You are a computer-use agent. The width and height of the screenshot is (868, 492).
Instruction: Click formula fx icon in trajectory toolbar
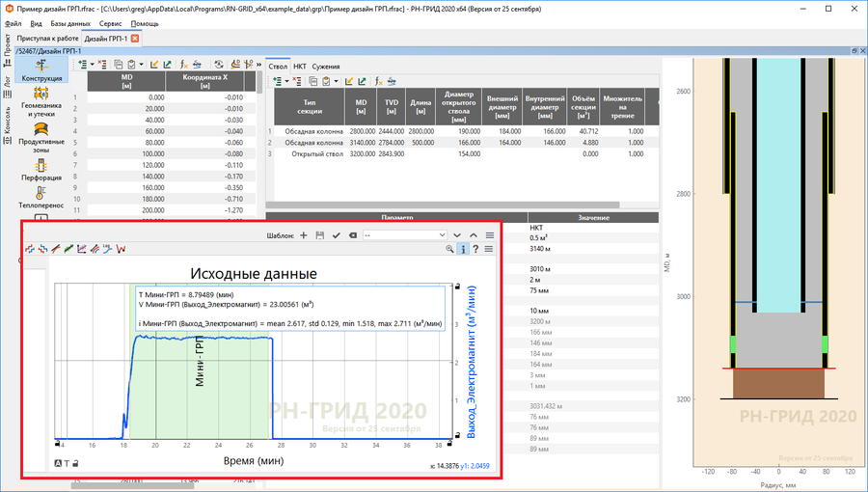pyautogui.click(x=184, y=65)
